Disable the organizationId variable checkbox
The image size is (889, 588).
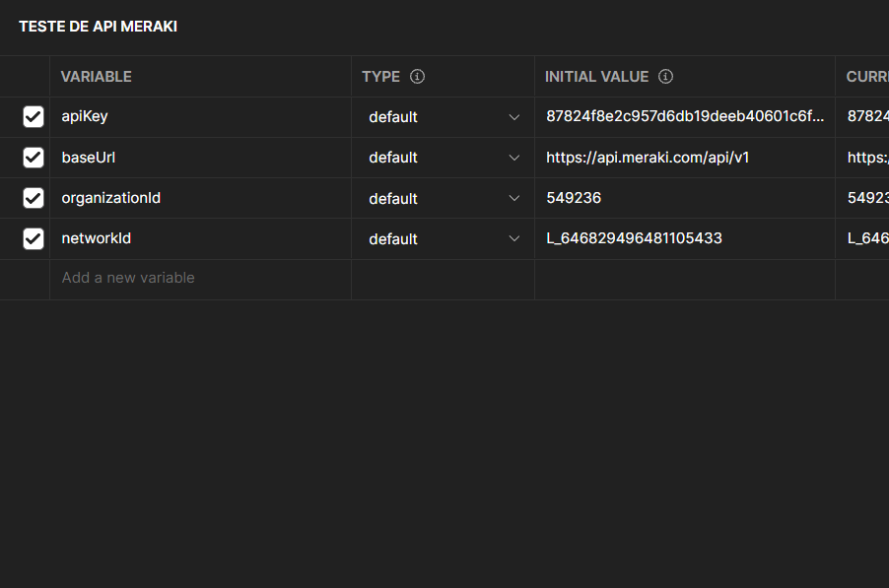pos(34,198)
